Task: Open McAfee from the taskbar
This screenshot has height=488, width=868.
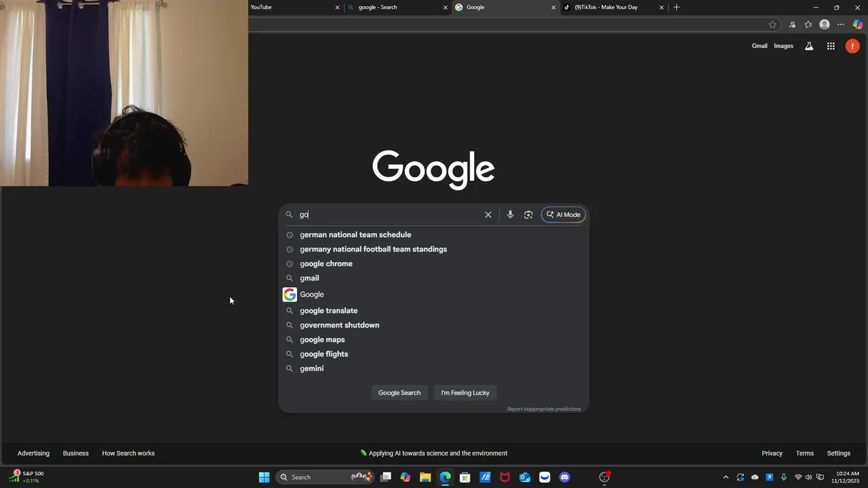Action: tap(505, 477)
